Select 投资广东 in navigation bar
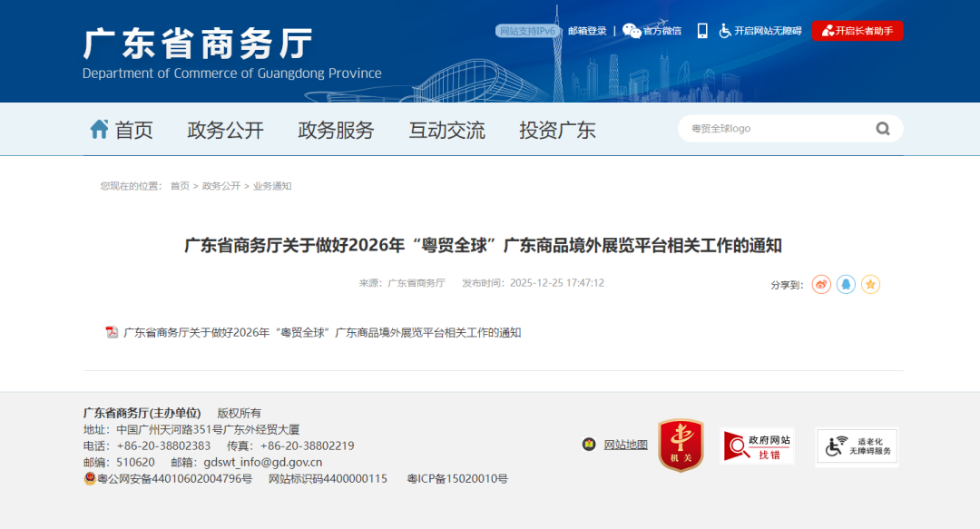The image size is (980, 529). pyautogui.click(x=557, y=130)
